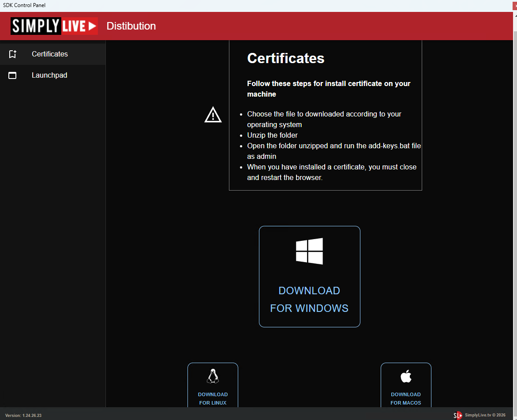Click the Linux penguin icon
The width and height of the screenshot is (517, 420).
pos(213,376)
